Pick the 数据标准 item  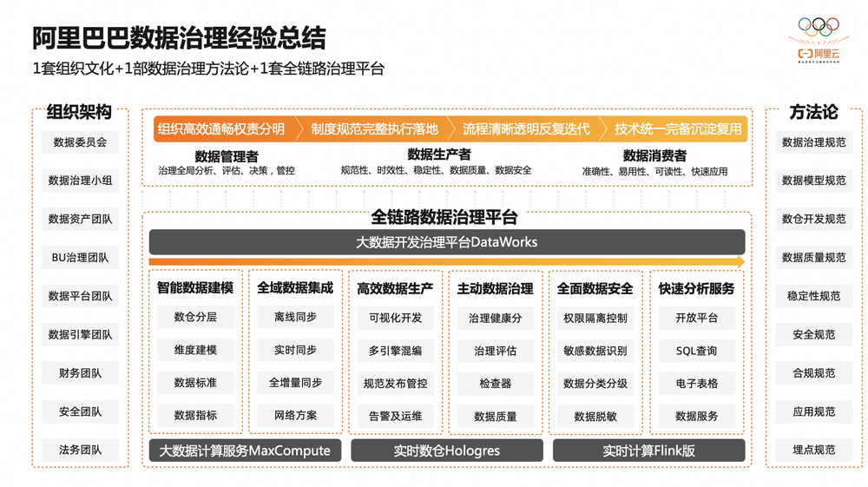pos(195,383)
